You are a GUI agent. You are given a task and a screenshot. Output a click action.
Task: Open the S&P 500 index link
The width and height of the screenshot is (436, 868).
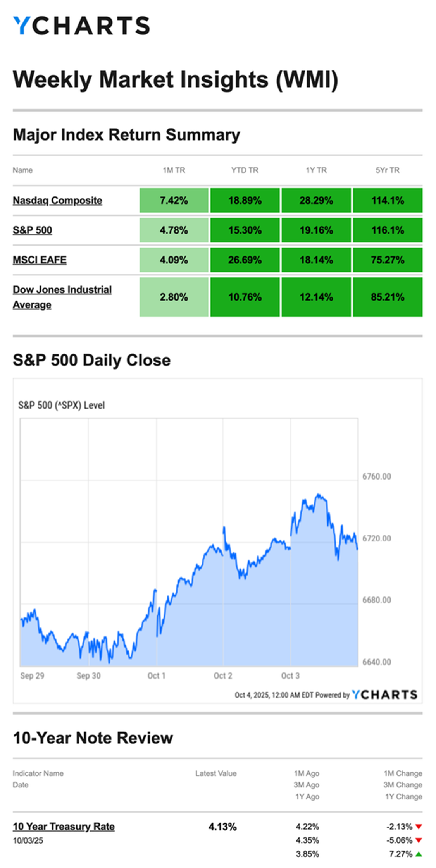32,230
